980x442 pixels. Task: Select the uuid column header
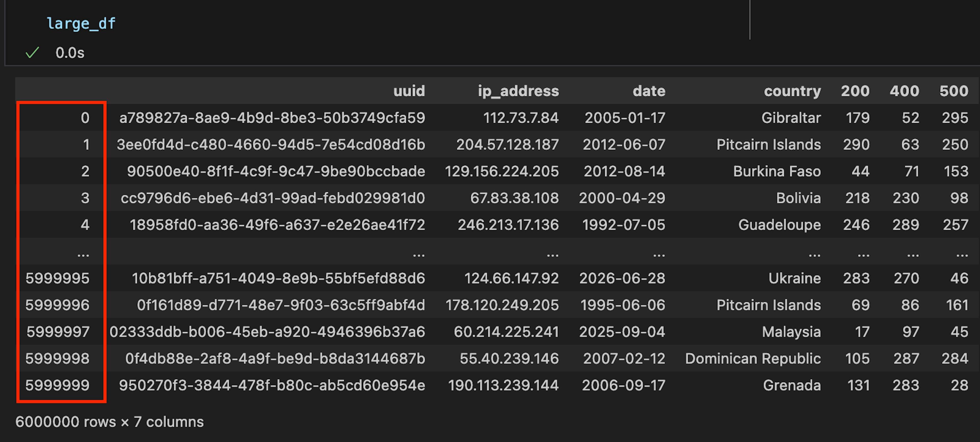[409, 91]
